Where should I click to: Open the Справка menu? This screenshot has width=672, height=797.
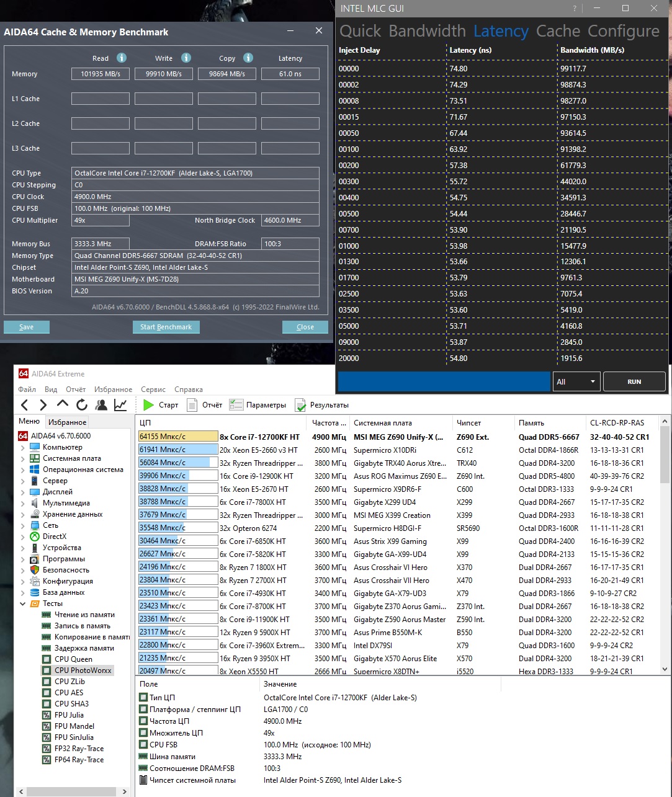coord(189,390)
